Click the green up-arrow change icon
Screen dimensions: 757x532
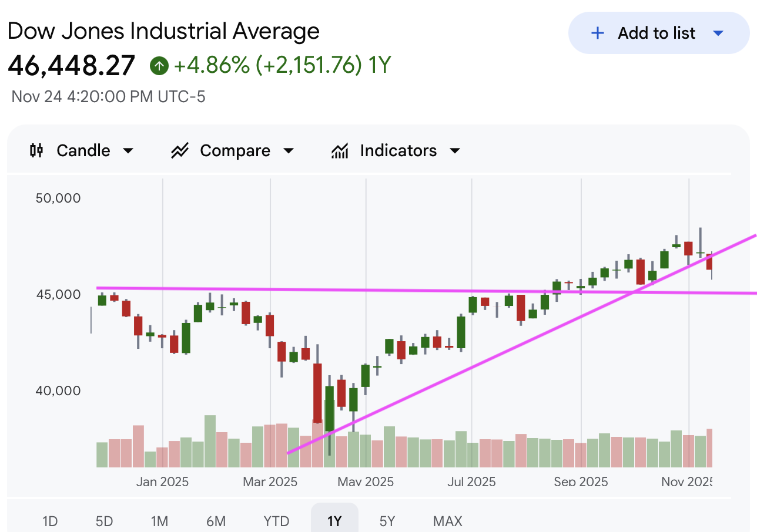159,65
